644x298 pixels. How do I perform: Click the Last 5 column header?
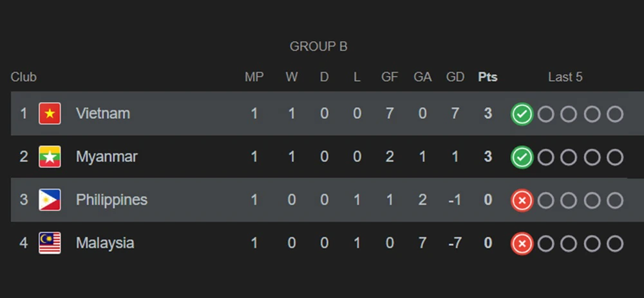click(565, 77)
